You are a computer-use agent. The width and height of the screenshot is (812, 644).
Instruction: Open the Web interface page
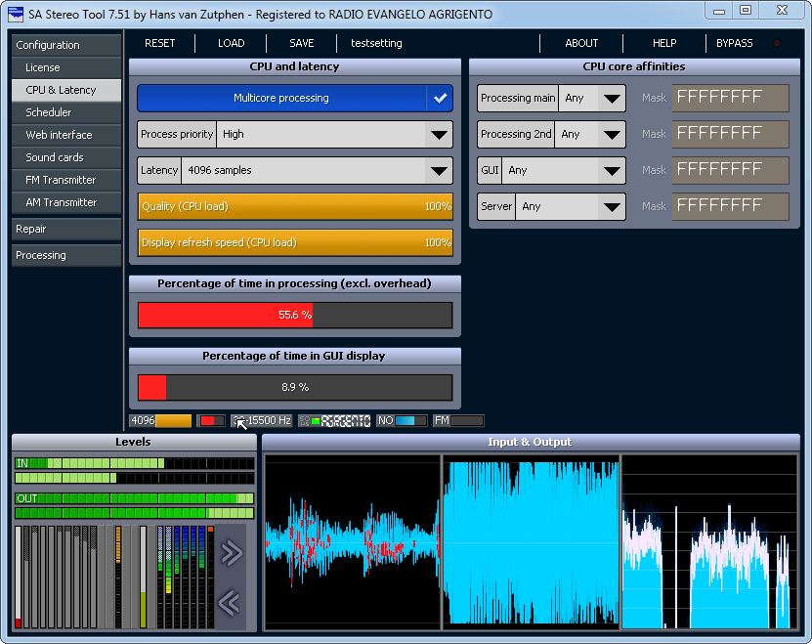[x=66, y=135]
